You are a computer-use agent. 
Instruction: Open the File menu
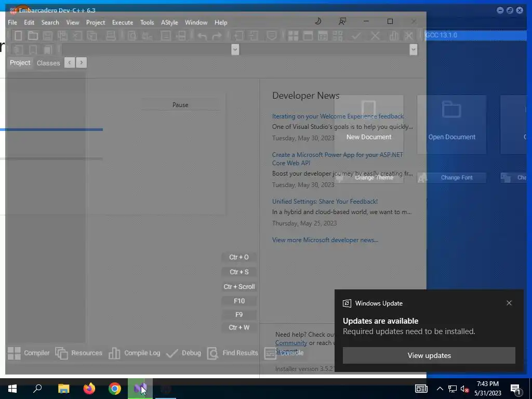click(x=12, y=22)
